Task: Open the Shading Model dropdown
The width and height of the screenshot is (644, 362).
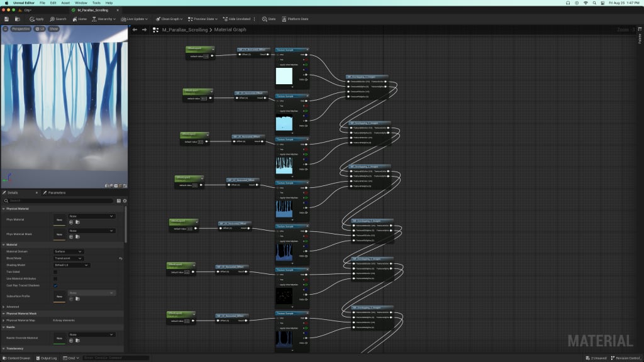Action: pyautogui.click(x=71, y=265)
